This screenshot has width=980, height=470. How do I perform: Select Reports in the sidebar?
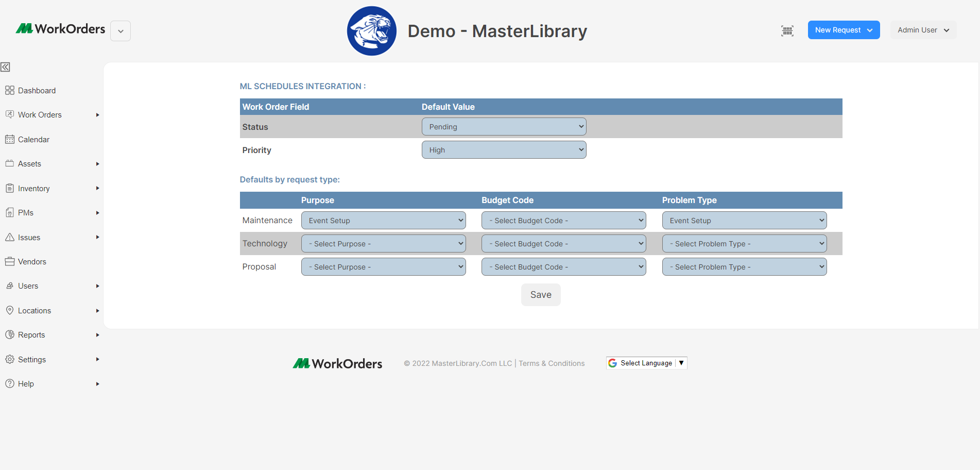pyautogui.click(x=31, y=335)
